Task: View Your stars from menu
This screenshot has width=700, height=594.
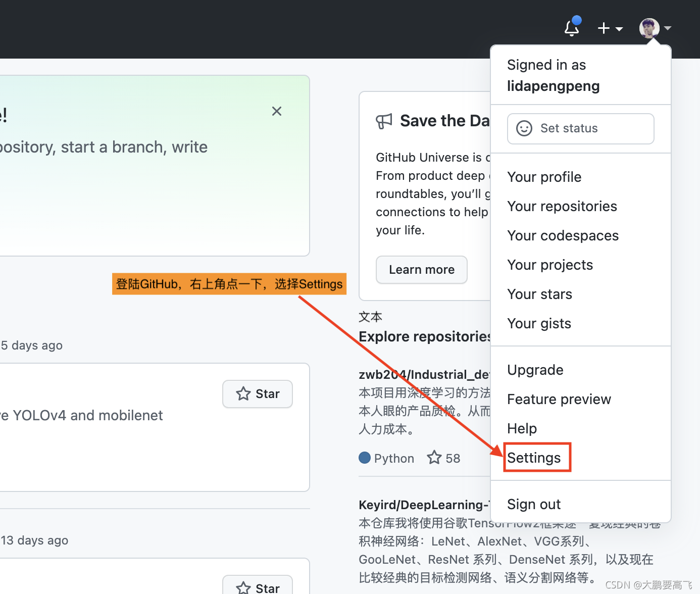Action: pyautogui.click(x=540, y=294)
